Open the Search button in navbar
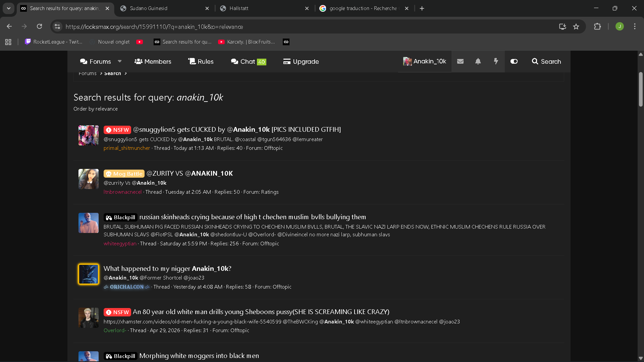Screen dimensions: 644x362 point(546,61)
